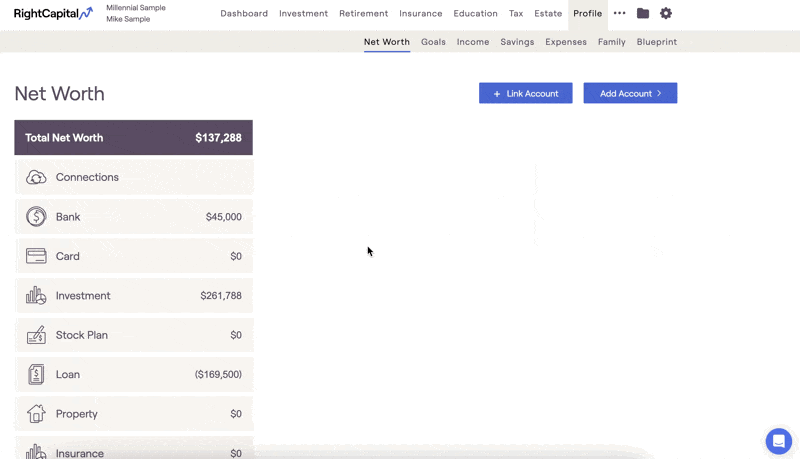
Task: Click the Insurance row label
Action: pos(80,453)
